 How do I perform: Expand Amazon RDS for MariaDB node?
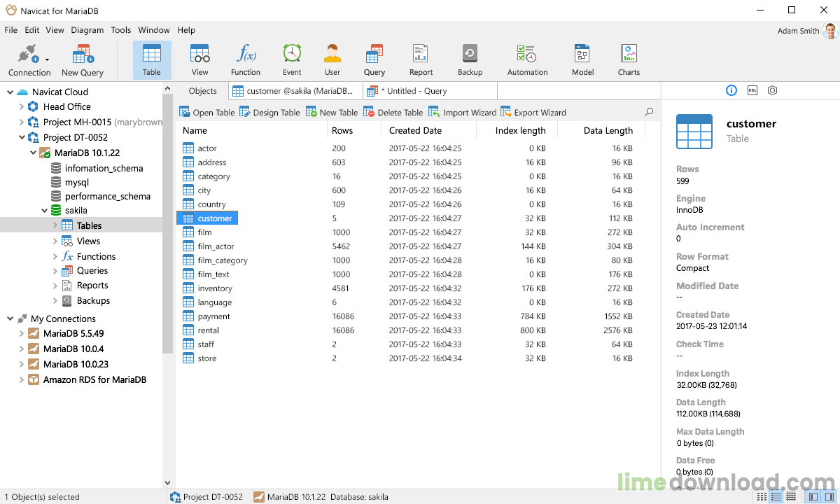coord(21,379)
